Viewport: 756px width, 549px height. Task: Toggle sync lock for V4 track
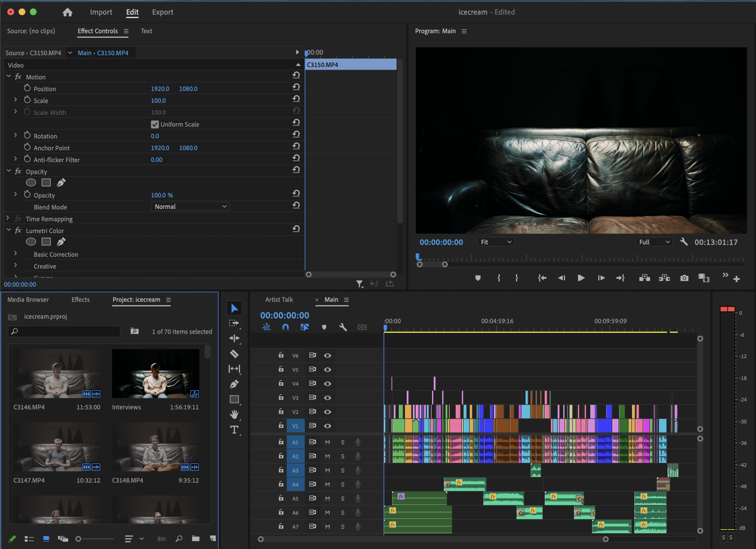[x=312, y=384]
